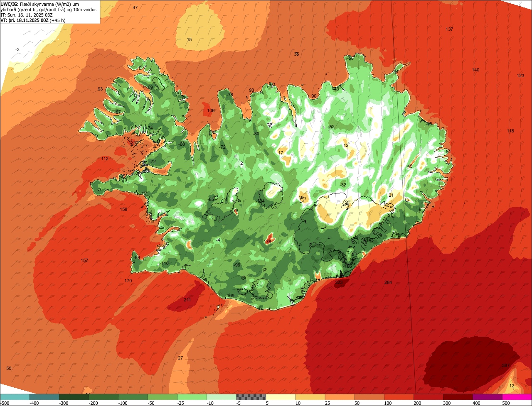Click the value 211 southwest of Iceland
This screenshot has height=406, width=532.
pyautogui.click(x=187, y=300)
